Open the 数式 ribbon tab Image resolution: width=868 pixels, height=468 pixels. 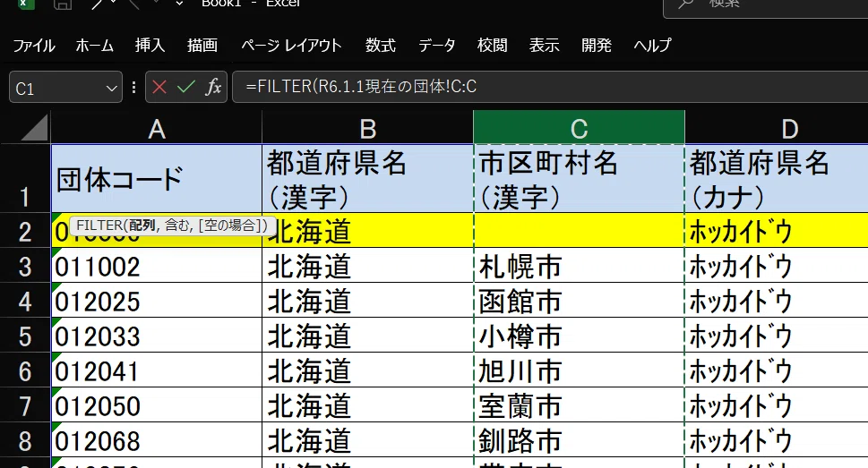pyautogui.click(x=381, y=46)
